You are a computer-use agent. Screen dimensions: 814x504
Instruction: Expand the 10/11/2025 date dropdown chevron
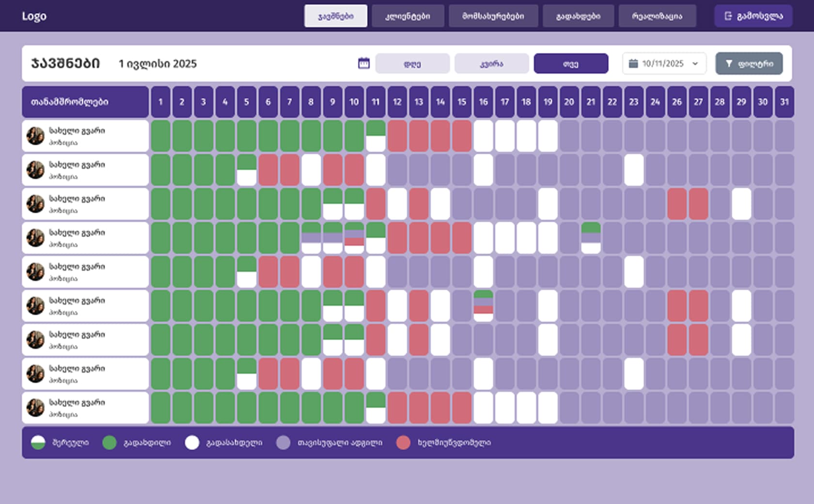tap(695, 63)
